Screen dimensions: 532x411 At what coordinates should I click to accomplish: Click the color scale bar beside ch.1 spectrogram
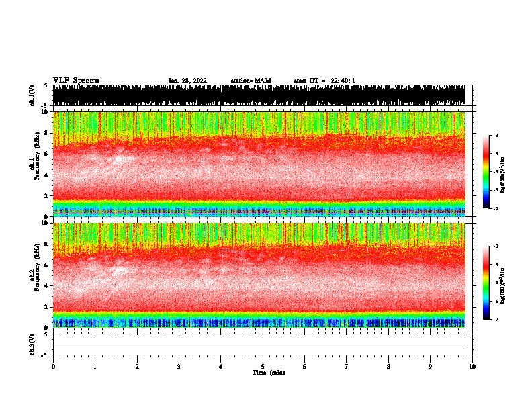point(486,172)
